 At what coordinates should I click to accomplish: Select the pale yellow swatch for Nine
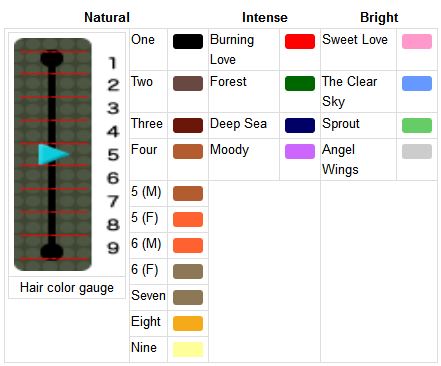click(x=188, y=350)
